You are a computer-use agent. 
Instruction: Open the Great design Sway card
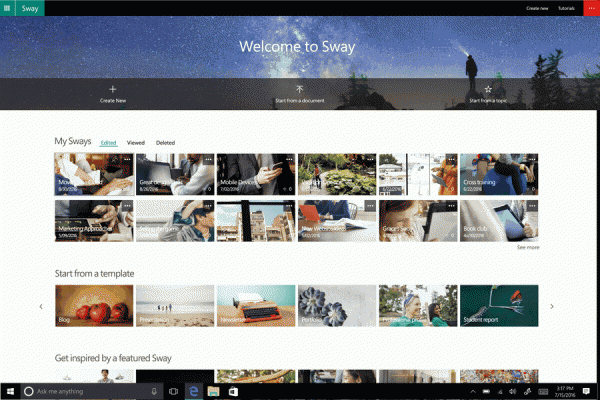[175, 175]
